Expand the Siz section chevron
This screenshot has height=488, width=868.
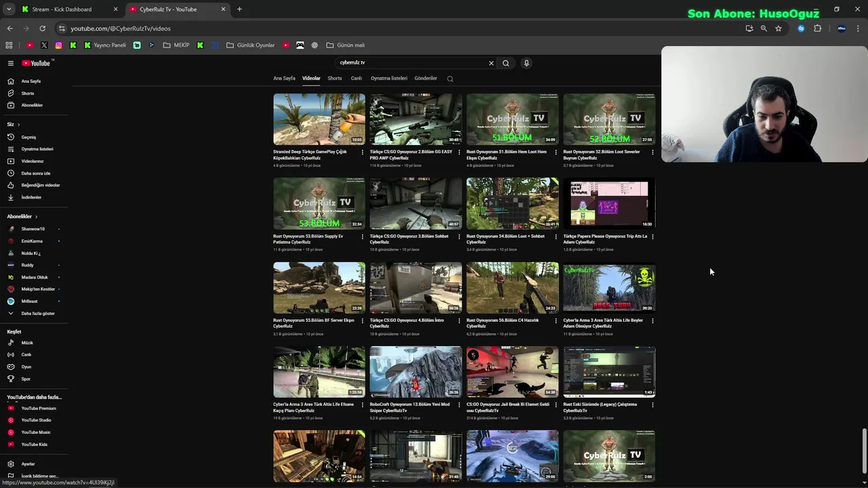pyautogui.click(x=18, y=125)
